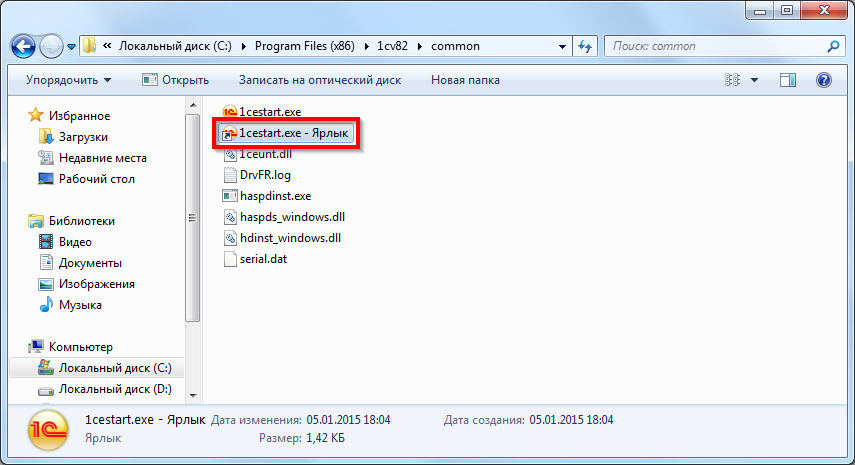
Task: Open Загрузки in the Избранное list
Action: click(83, 137)
